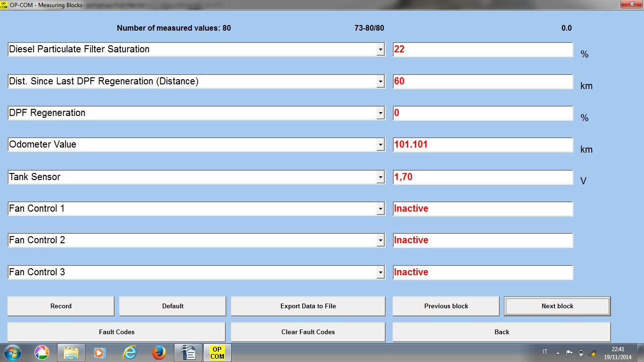The height and width of the screenshot is (362, 644).
Task: Open Firefox from the taskbar
Action: click(x=159, y=353)
